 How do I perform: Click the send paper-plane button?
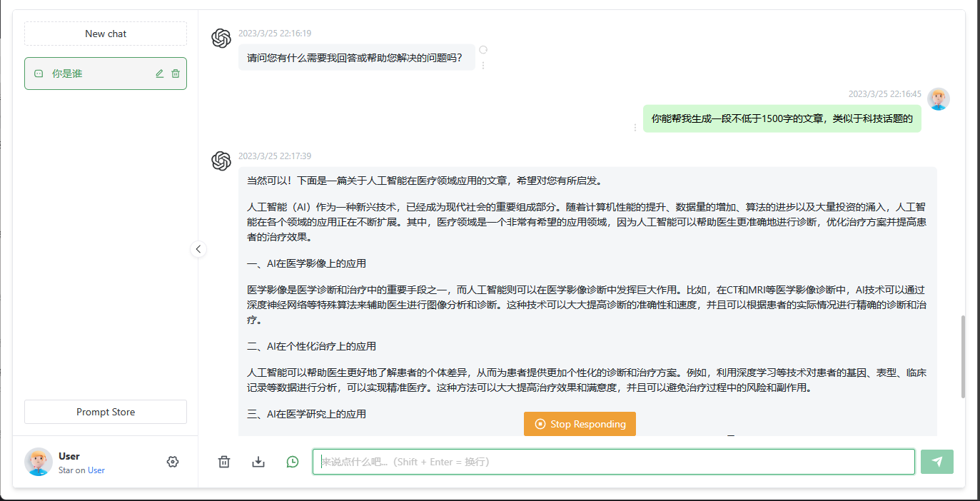(x=936, y=462)
